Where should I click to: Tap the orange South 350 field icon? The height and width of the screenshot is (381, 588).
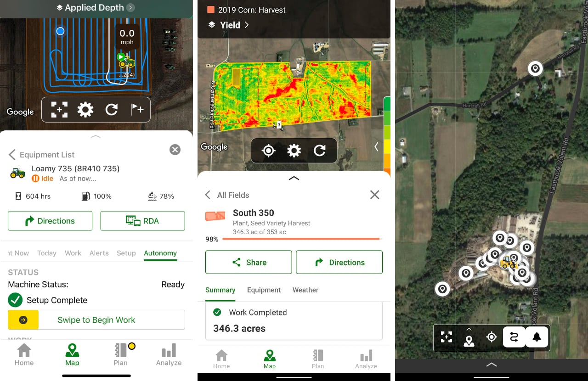point(215,216)
